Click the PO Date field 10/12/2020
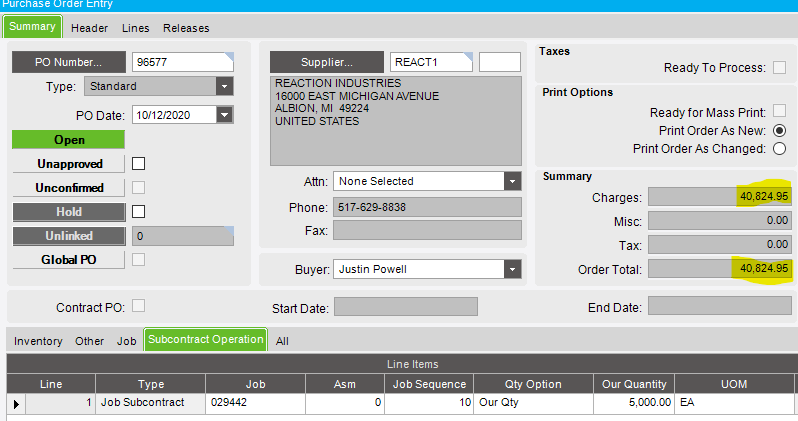Image resolution: width=798 pixels, height=421 pixels. coord(174,115)
